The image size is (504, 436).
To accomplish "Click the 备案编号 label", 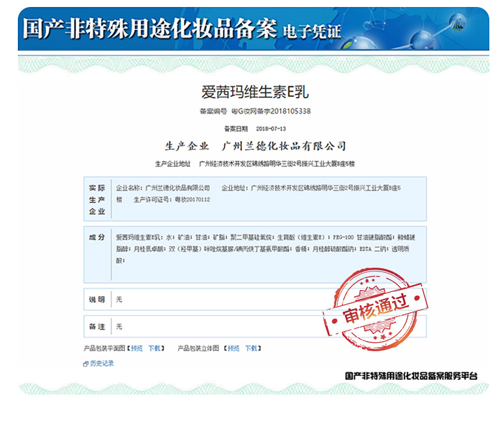I will point(214,112).
